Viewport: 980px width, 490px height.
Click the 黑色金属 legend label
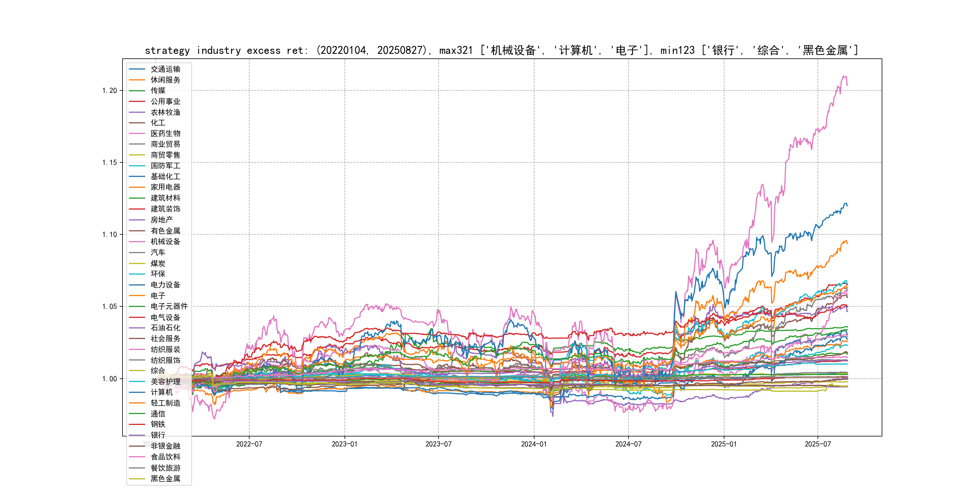165,479
